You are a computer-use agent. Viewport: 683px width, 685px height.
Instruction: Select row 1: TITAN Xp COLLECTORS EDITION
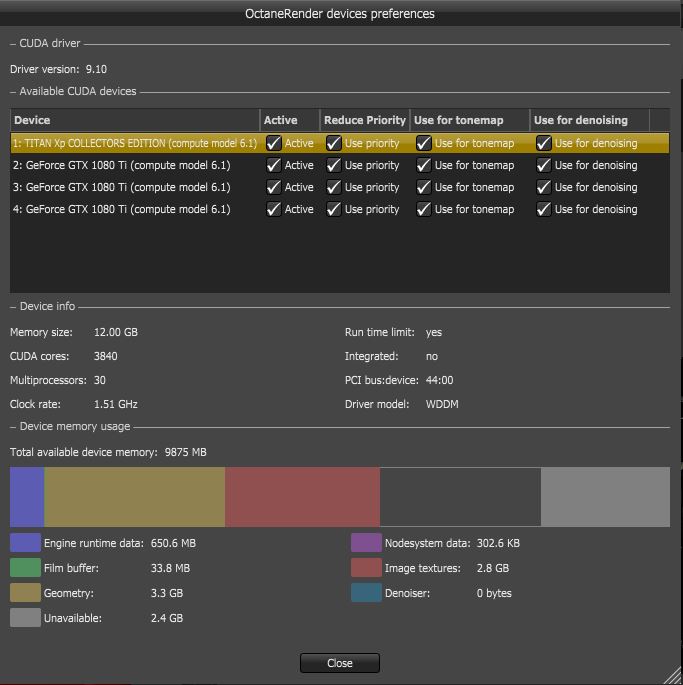coord(340,143)
